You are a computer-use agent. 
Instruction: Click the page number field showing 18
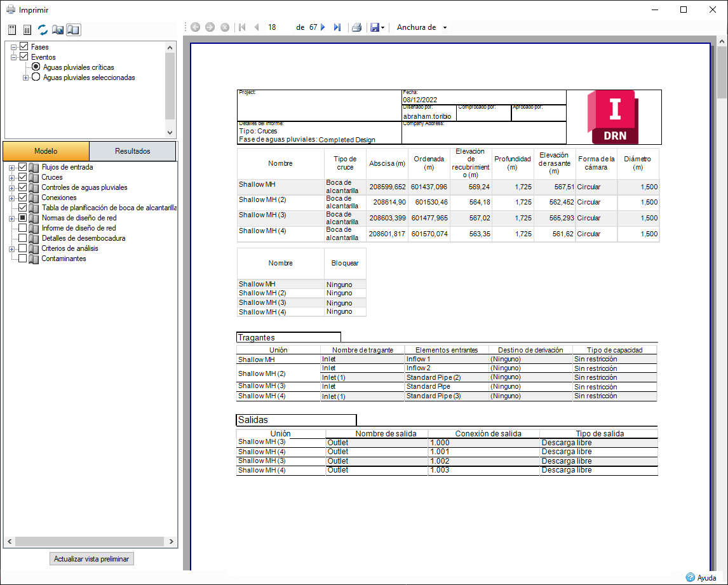point(278,27)
